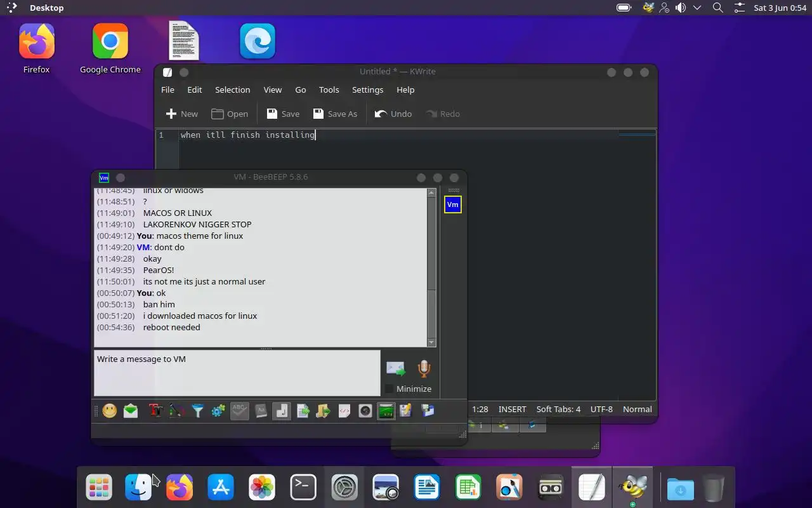Screen dimensions: 812x508
Task: Open the Help menu in KWrite
Action: pyautogui.click(x=405, y=90)
